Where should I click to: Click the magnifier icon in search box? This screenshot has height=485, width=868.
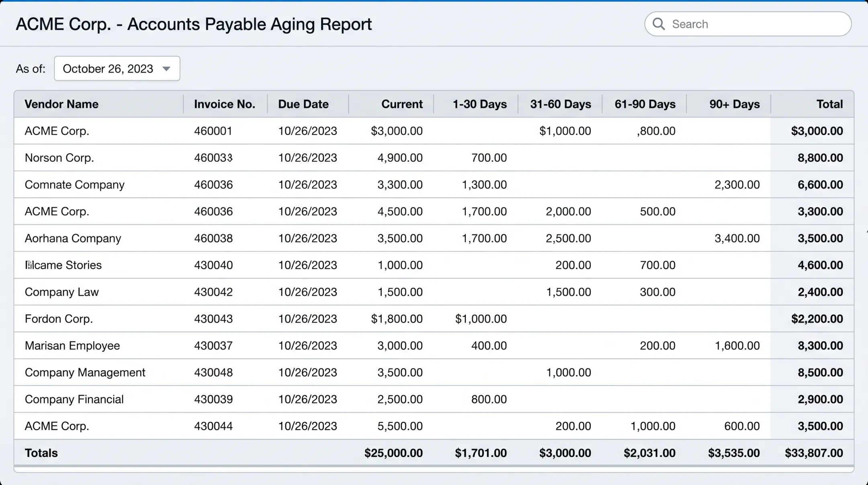(658, 24)
